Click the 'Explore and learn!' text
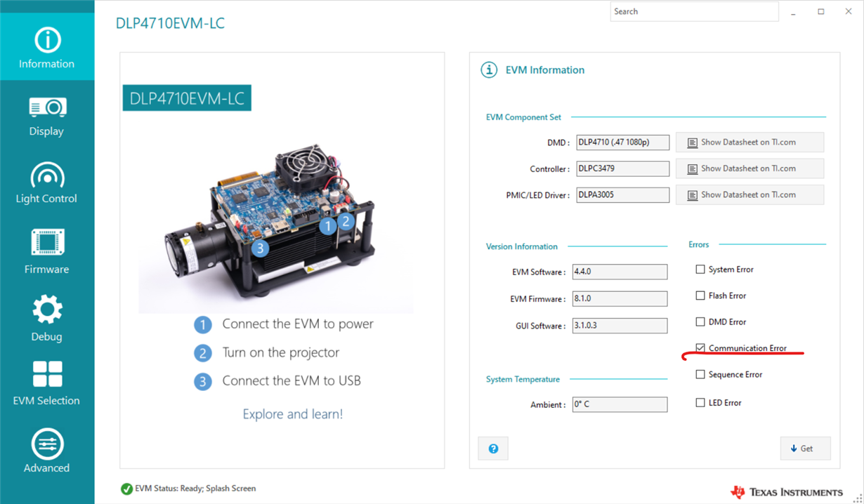 click(293, 414)
